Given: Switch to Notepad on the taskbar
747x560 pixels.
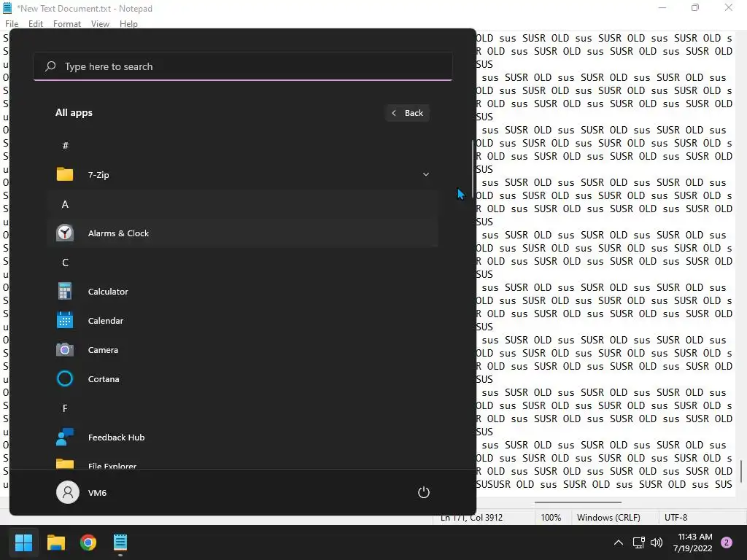Looking at the screenshot, I should click(120, 542).
